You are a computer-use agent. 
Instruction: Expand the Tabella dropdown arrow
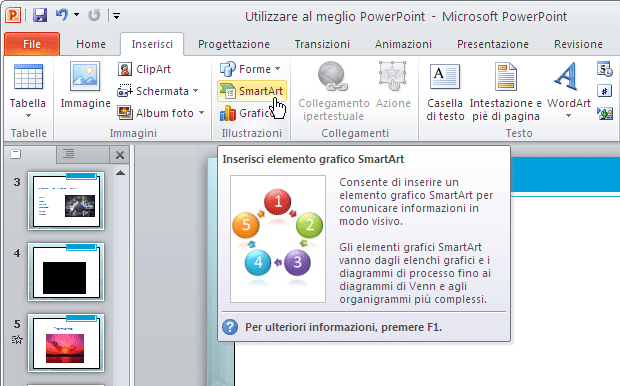point(28,116)
